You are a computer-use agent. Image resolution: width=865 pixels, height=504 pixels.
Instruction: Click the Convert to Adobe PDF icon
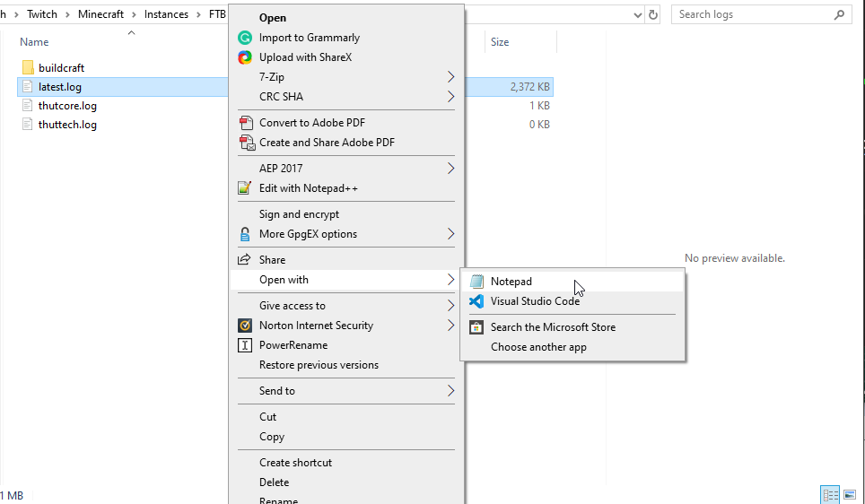pyautogui.click(x=246, y=123)
